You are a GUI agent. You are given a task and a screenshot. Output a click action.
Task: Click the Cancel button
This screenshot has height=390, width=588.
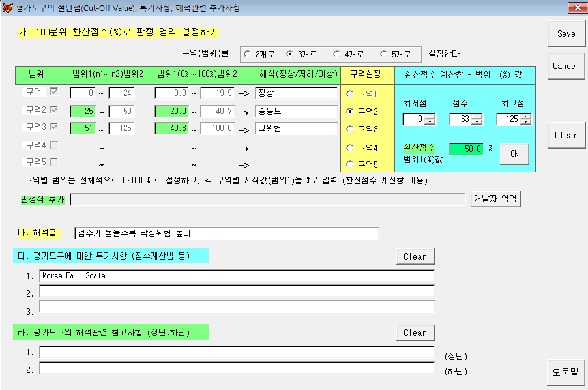(565, 66)
